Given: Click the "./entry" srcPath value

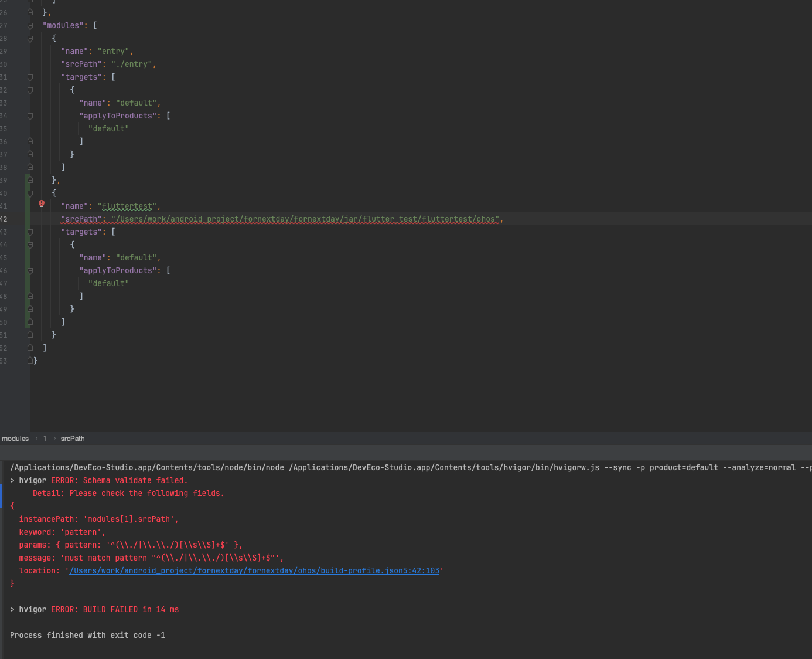Looking at the screenshot, I should 132,64.
